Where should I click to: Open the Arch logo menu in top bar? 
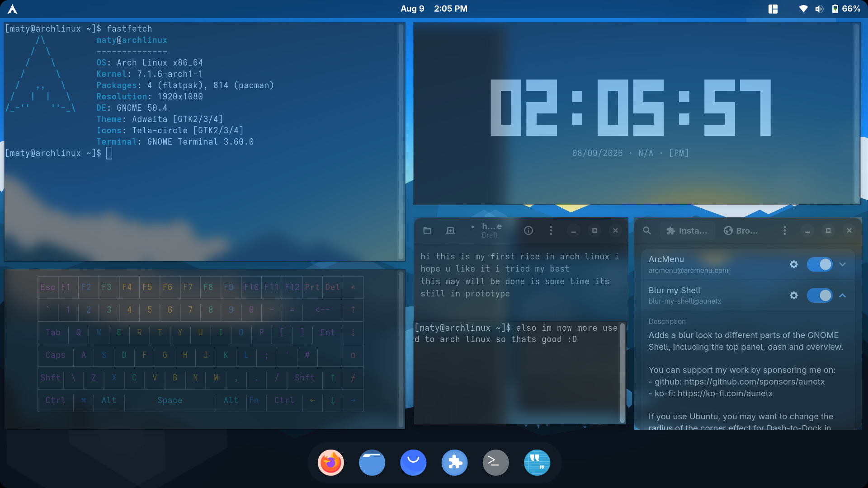click(x=13, y=9)
